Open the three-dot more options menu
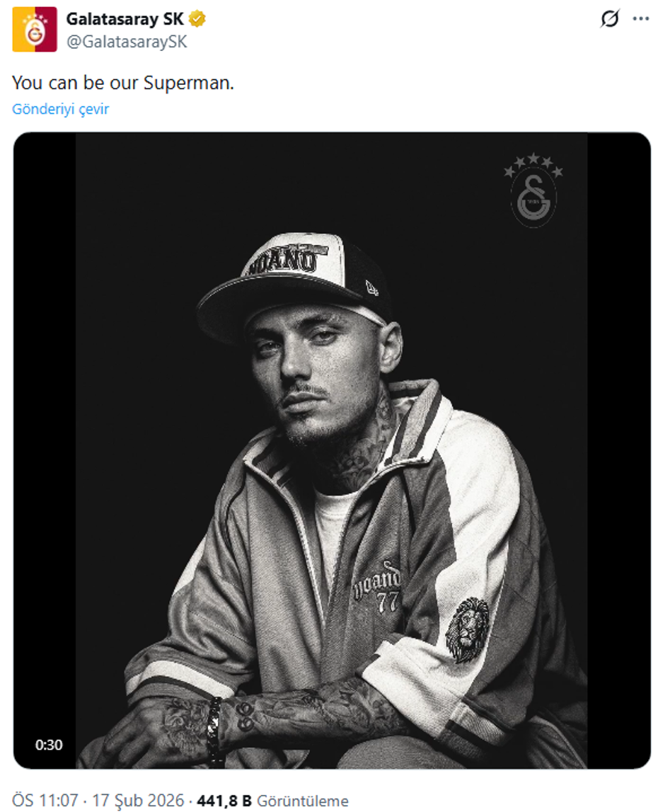 (x=640, y=19)
